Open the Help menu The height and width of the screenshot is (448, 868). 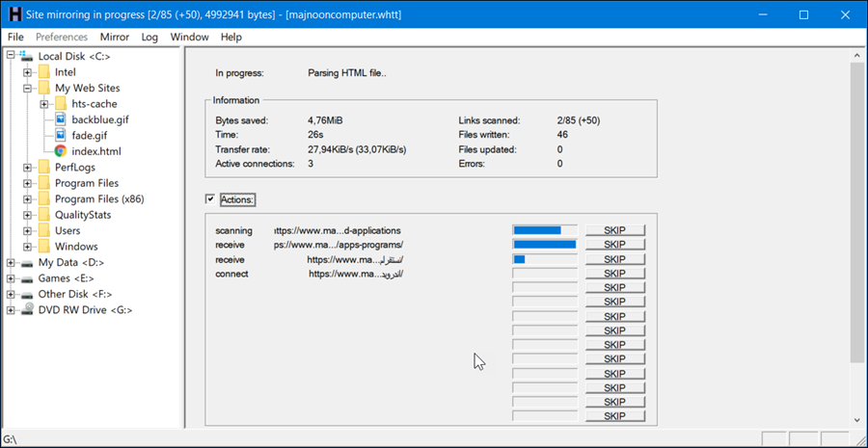[x=231, y=37]
